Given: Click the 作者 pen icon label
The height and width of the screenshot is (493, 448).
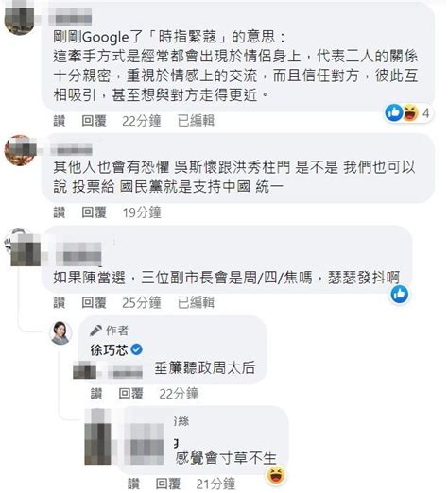Looking at the screenshot, I should tap(109, 331).
